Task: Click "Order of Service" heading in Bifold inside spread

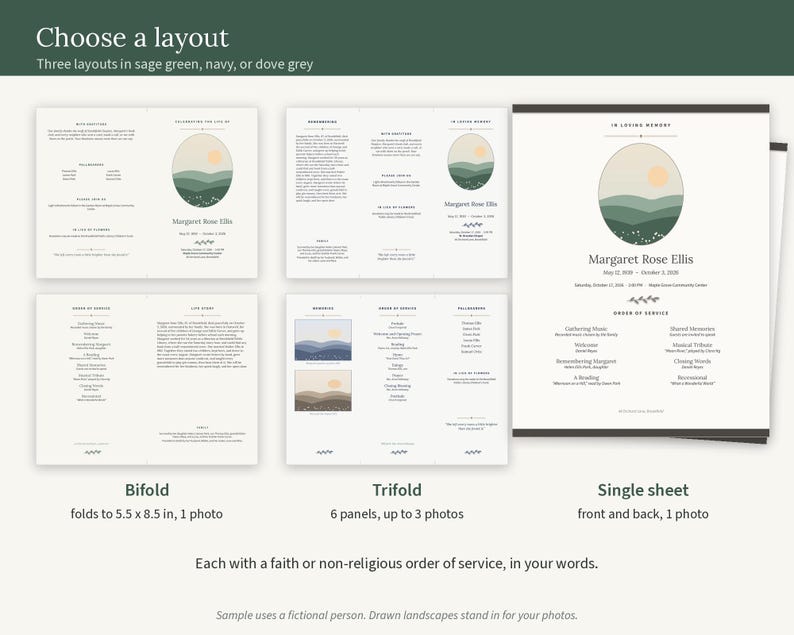Action: click(x=91, y=308)
